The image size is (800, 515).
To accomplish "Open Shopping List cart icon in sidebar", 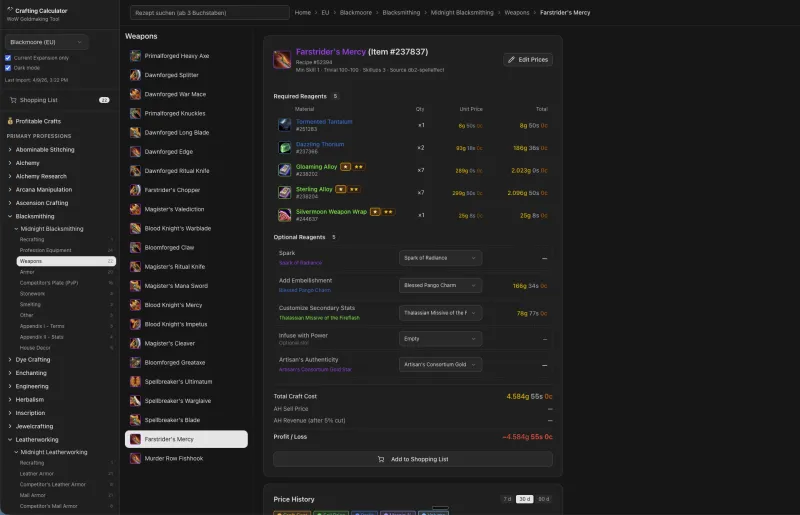I will point(13,100).
